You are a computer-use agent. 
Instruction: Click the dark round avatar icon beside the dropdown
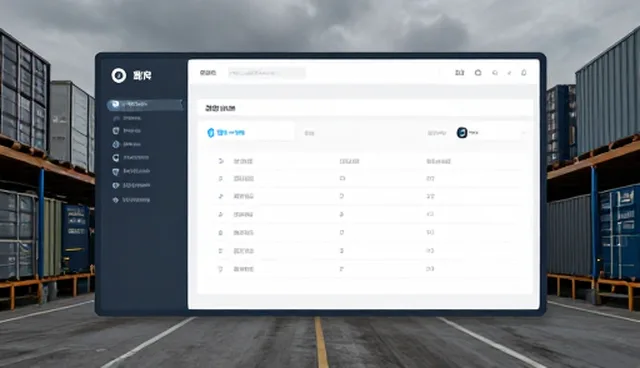[462, 133]
